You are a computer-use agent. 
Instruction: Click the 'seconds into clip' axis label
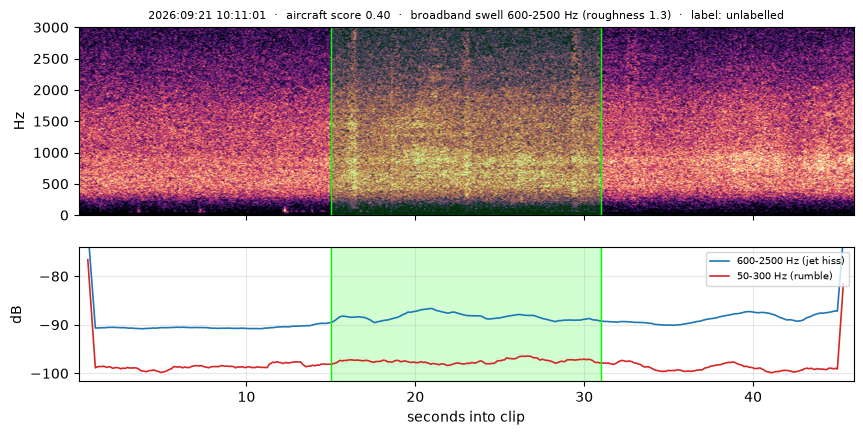coord(466,417)
